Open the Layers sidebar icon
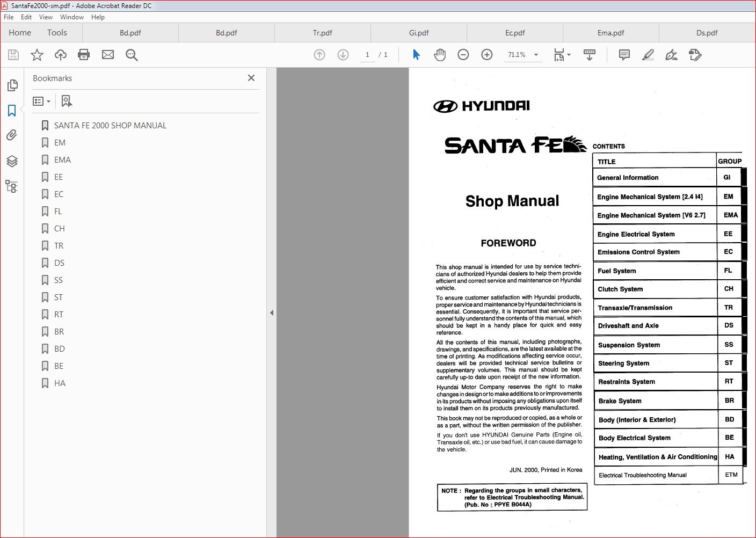The width and height of the screenshot is (756, 538). point(12,161)
